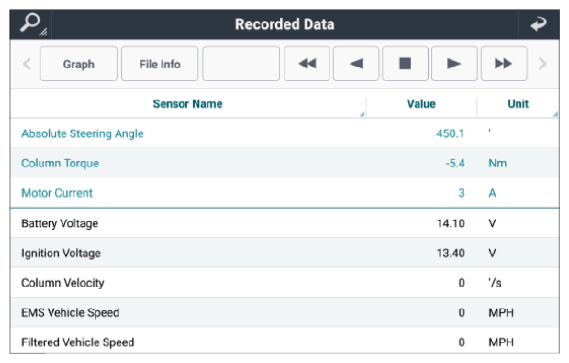Show previous toolbar items with the left chevron
The width and height of the screenshot is (569, 363).
tap(26, 64)
